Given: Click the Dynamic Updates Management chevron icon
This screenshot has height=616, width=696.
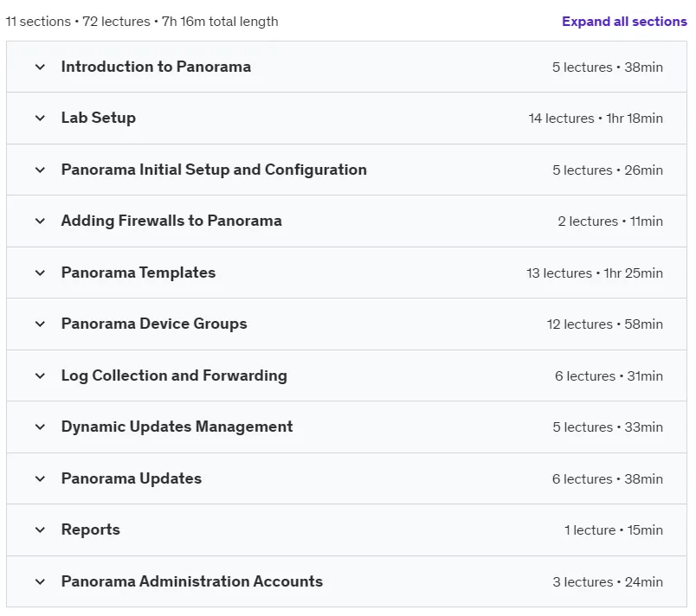Looking at the screenshot, I should 40,427.
